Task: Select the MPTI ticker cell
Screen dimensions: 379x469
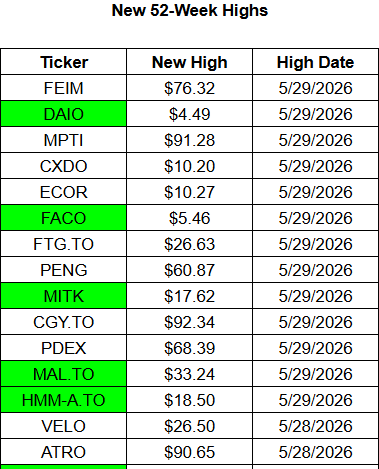Action: 64,140
